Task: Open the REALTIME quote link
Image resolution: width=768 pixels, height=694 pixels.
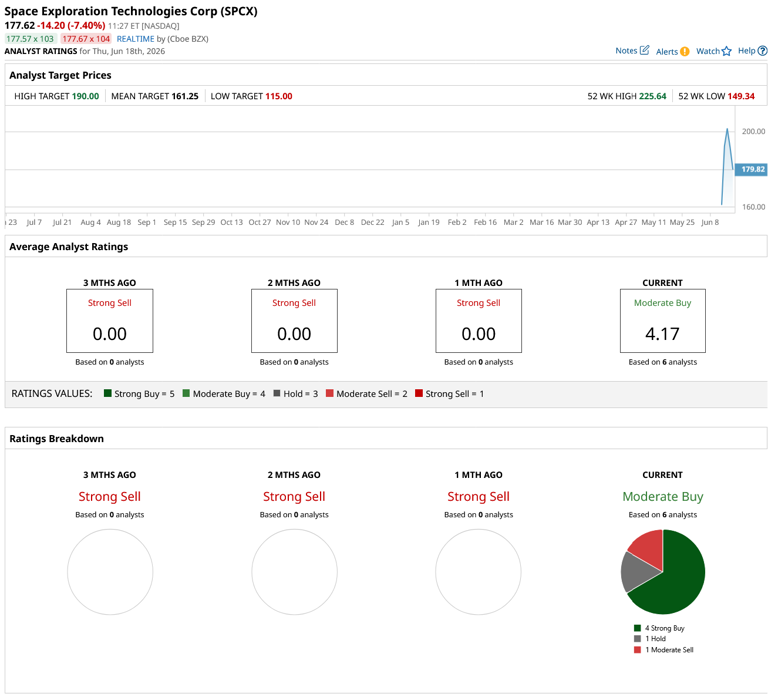Action: coord(135,39)
